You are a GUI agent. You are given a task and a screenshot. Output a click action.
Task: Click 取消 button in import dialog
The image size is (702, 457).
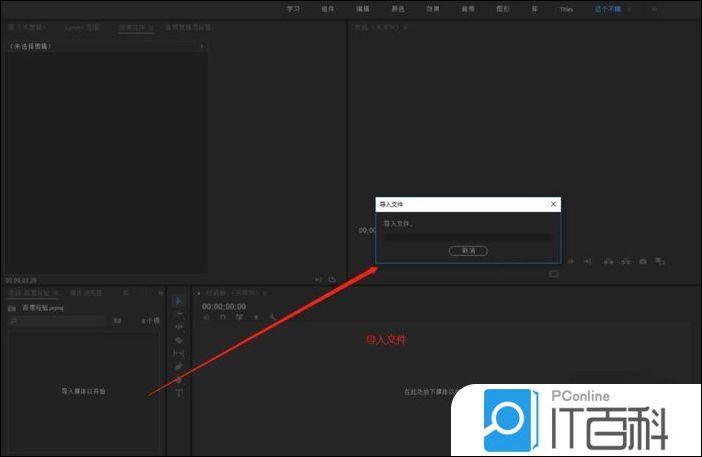[x=468, y=251]
